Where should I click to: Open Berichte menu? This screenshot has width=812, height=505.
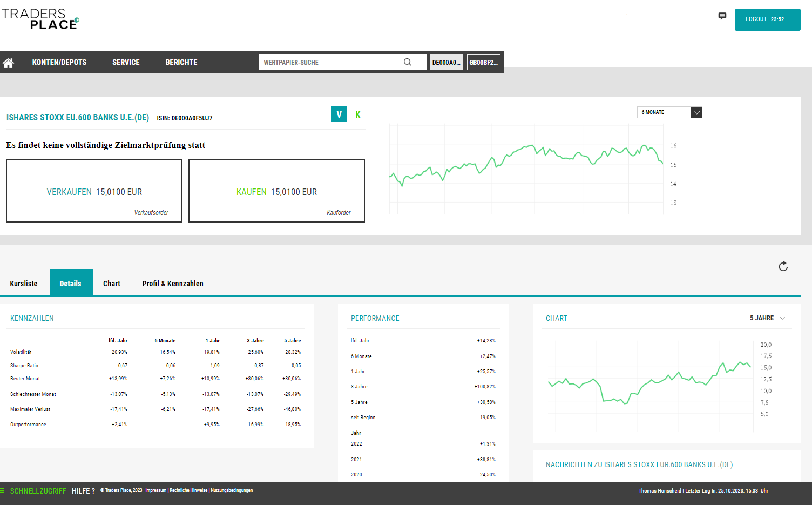181,62
